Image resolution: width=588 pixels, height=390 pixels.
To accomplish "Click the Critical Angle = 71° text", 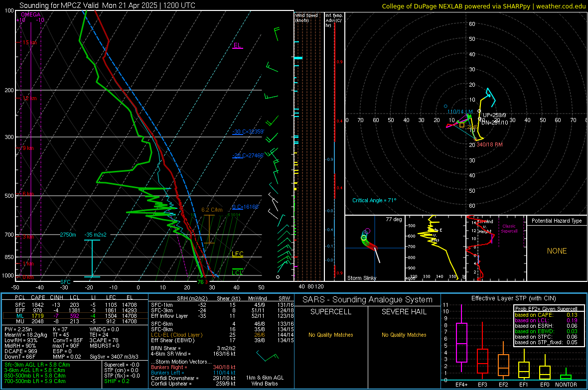I will [x=374, y=200].
